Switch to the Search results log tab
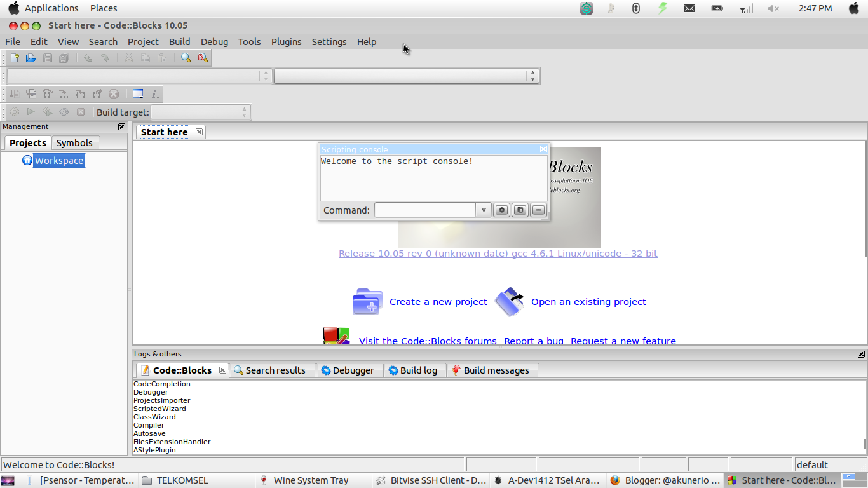The height and width of the screenshot is (488, 868). [273, 370]
